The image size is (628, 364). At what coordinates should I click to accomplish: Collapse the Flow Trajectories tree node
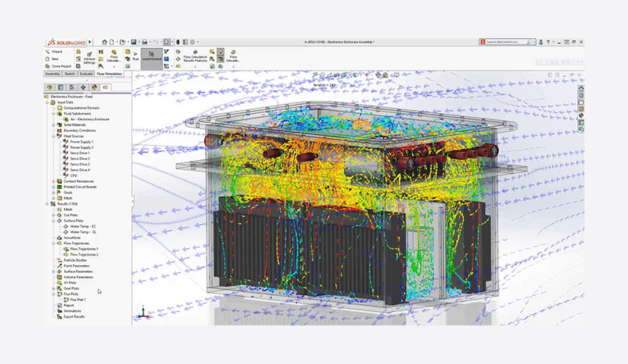point(53,243)
